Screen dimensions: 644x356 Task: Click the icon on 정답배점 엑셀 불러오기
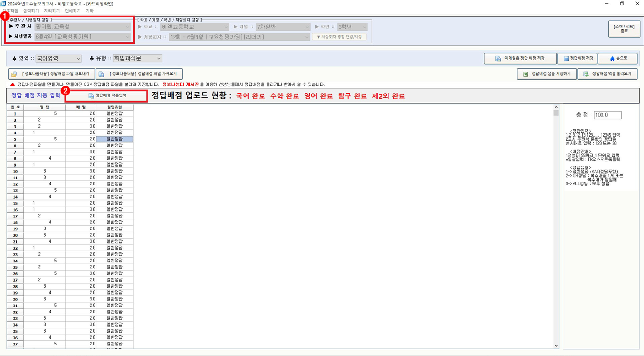pyautogui.click(x=586, y=74)
